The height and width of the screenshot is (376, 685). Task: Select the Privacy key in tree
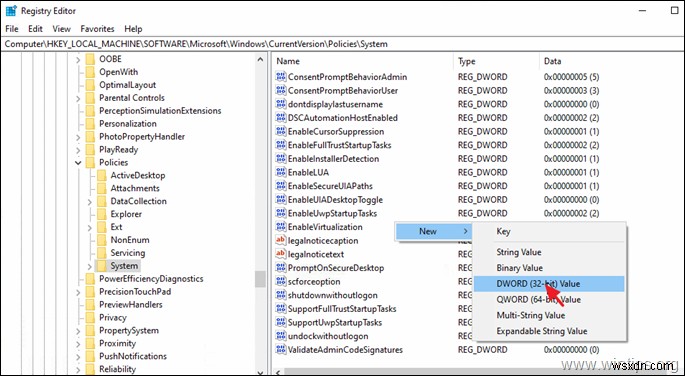(112, 317)
